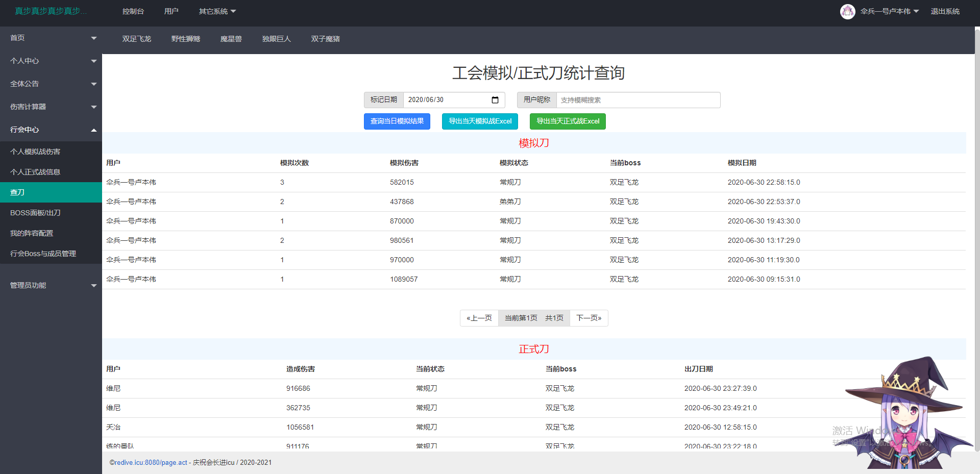Select 行会Boss与成员管理 in sidebar
The width and height of the screenshot is (980, 474).
(51, 254)
